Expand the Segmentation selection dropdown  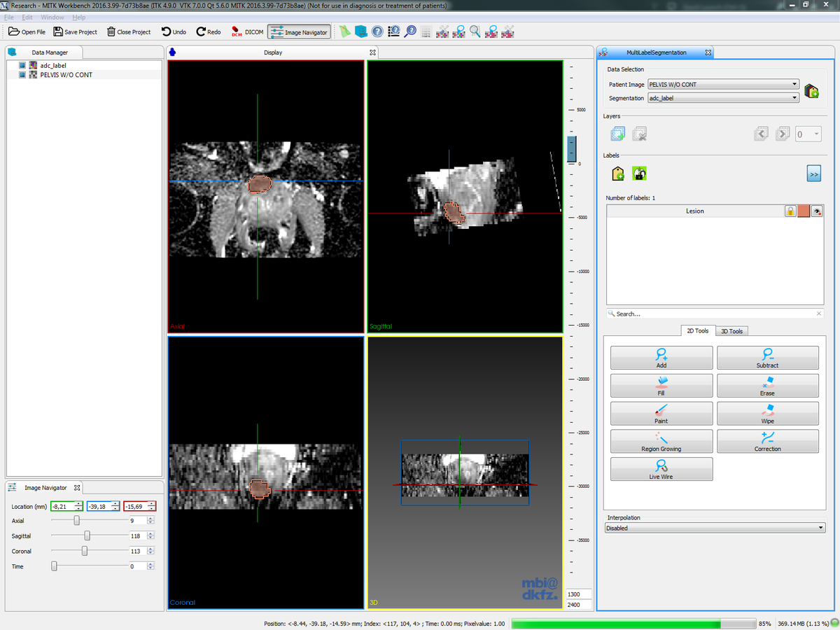tap(723, 98)
